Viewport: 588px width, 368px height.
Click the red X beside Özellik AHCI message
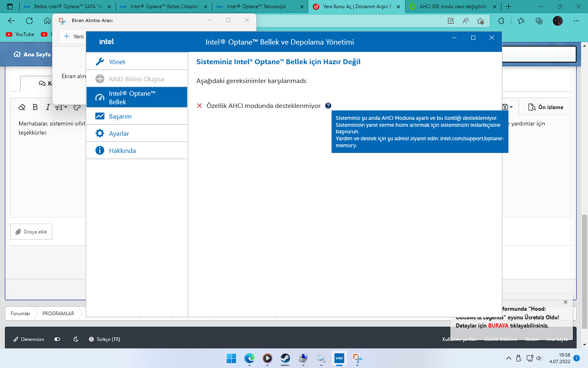tap(199, 105)
